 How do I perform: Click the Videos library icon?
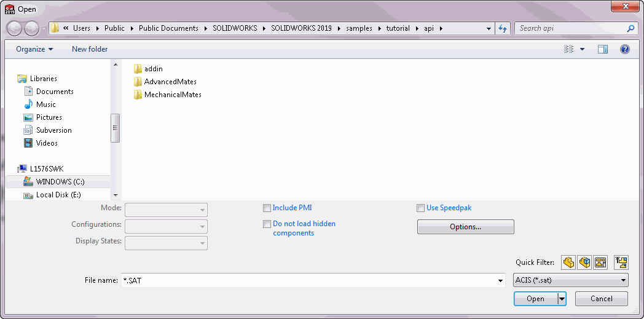tap(28, 143)
